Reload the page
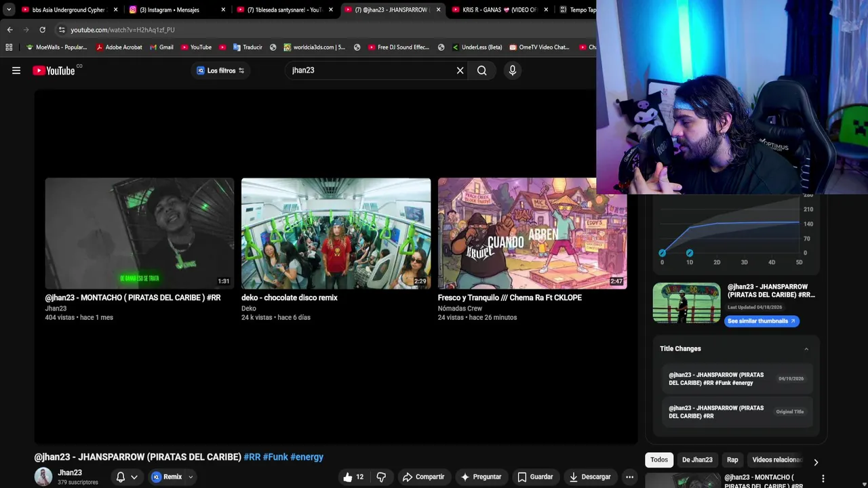 point(42,30)
